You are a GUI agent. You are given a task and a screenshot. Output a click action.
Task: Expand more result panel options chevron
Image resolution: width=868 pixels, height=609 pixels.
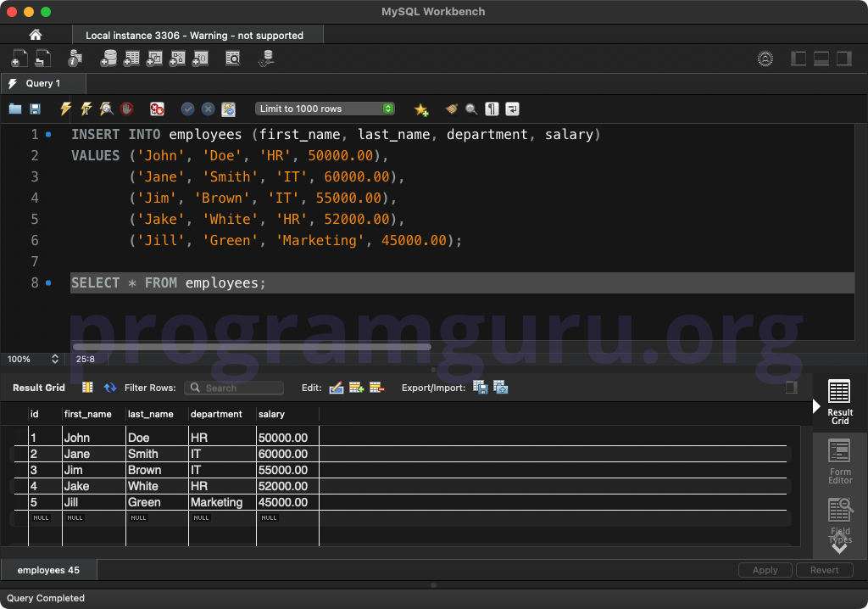(x=839, y=548)
